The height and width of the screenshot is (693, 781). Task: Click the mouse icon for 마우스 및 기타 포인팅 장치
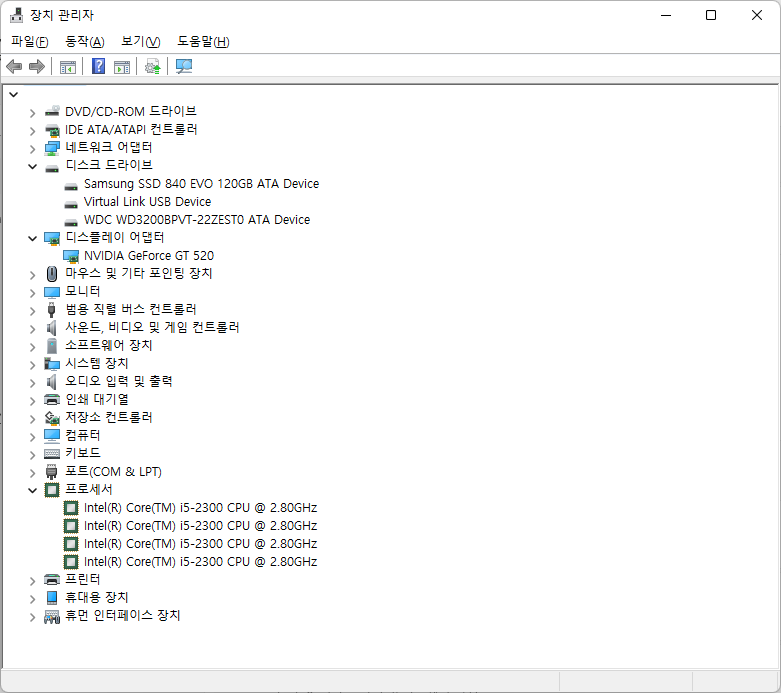coord(52,274)
